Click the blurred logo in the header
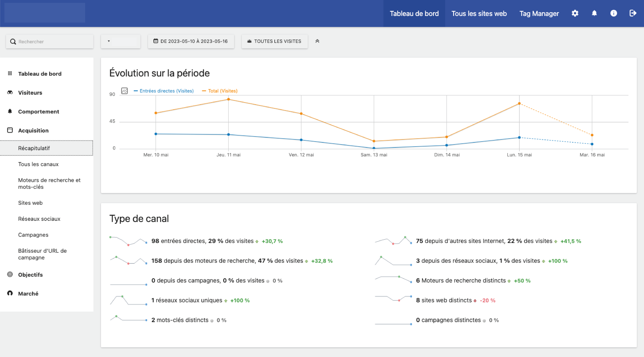 45,13
